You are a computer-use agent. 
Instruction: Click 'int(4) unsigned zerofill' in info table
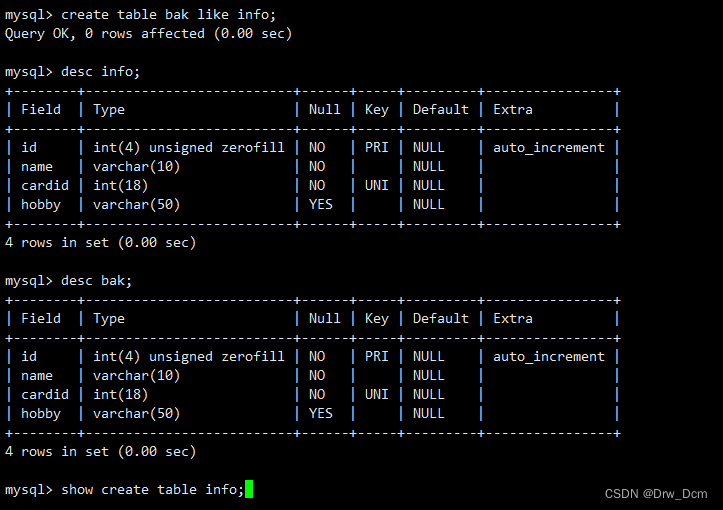pos(189,148)
